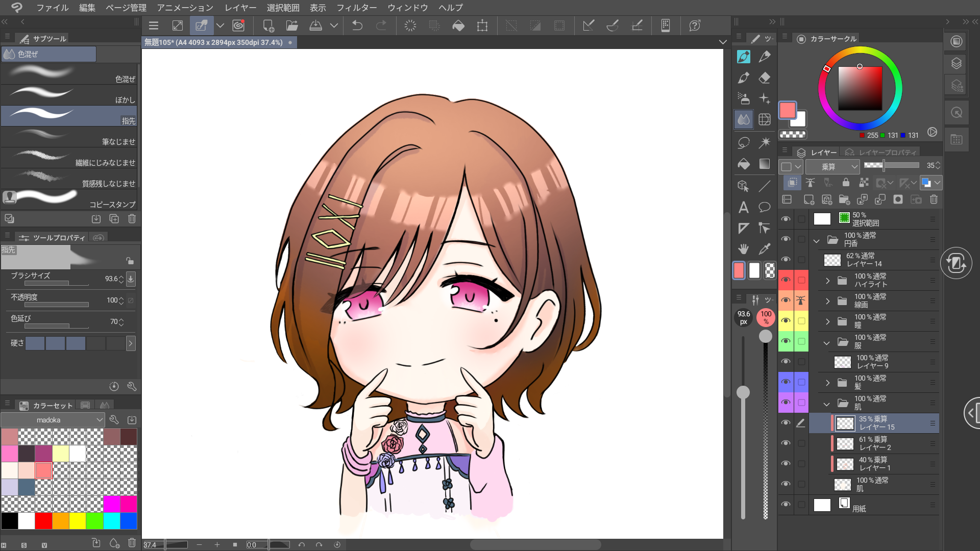Image resolution: width=980 pixels, height=551 pixels.
Task: Hide the レイヤー 15 layer
Action: coord(786,423)
